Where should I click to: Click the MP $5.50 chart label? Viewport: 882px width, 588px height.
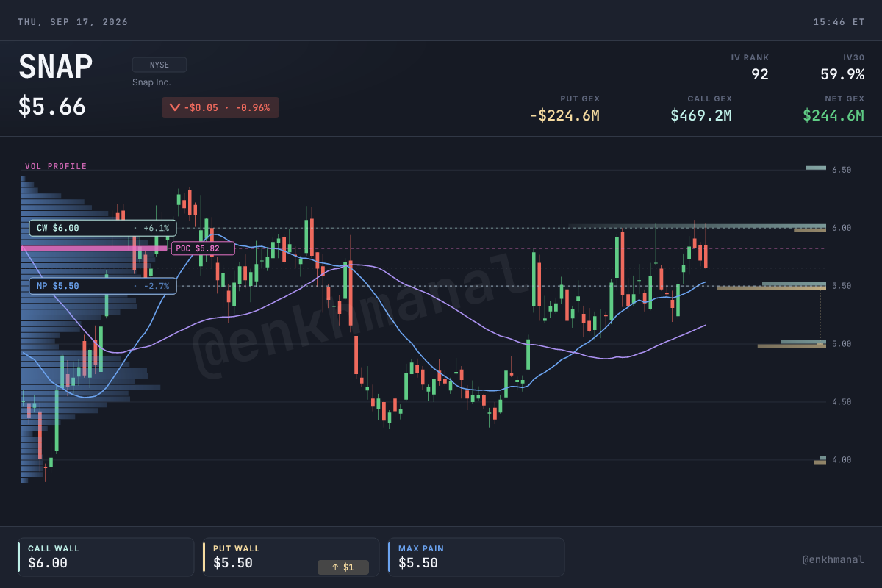[x=103, y=286]
